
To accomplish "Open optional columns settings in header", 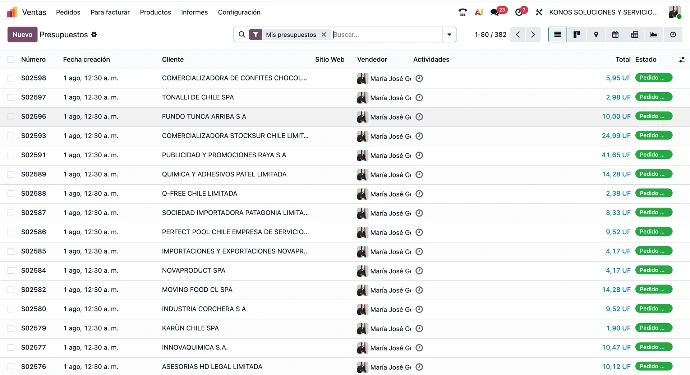I will coord(682,59).
